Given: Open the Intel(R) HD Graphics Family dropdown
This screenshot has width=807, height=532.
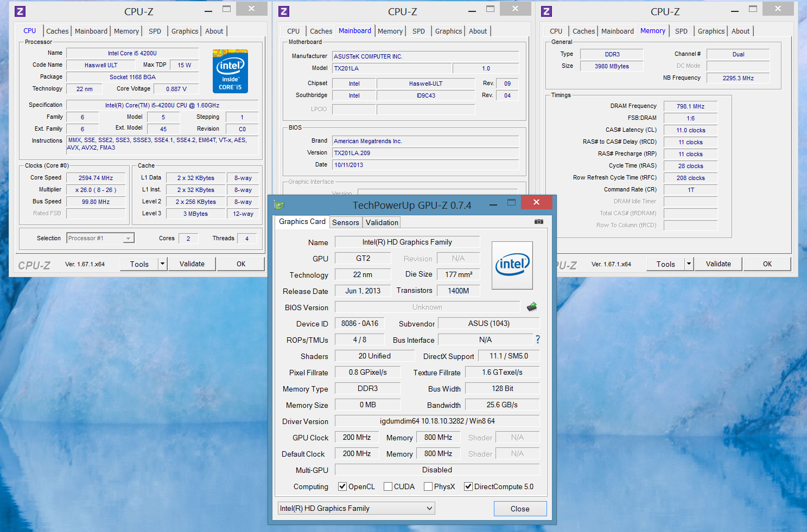Looking at the screenshot, I should pos(357,508).
